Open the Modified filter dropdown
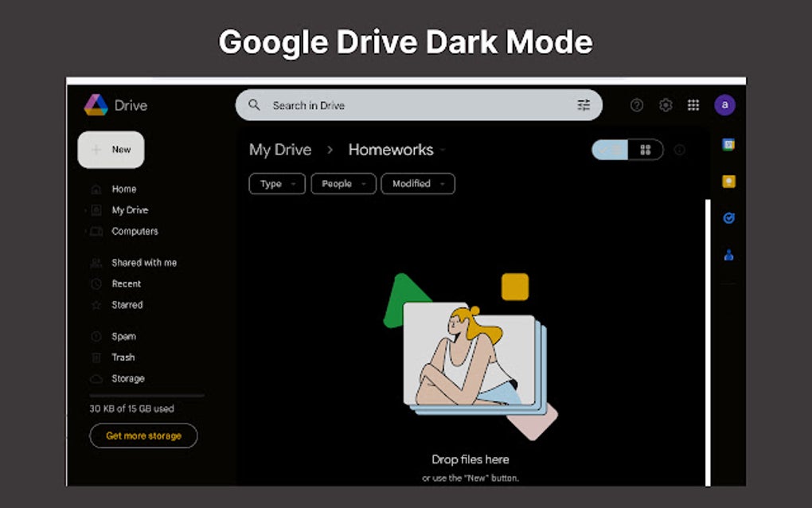 point(418,184)
